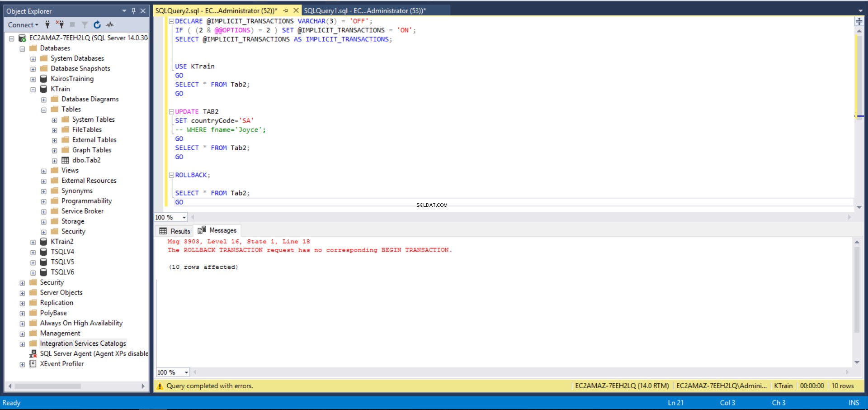Pin the SQLQuery2.sql tab
The width and height of the screenshot is (868, 410).
coord(286,10)
